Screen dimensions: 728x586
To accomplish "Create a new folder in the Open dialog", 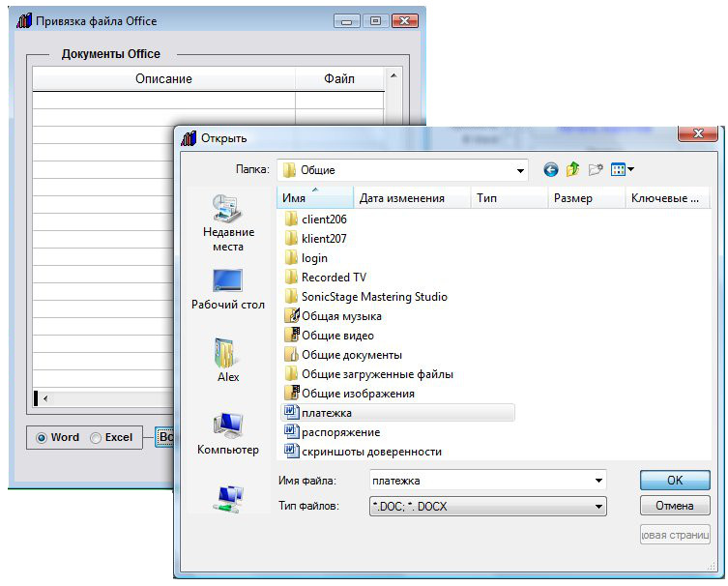I will pos(596,170).
